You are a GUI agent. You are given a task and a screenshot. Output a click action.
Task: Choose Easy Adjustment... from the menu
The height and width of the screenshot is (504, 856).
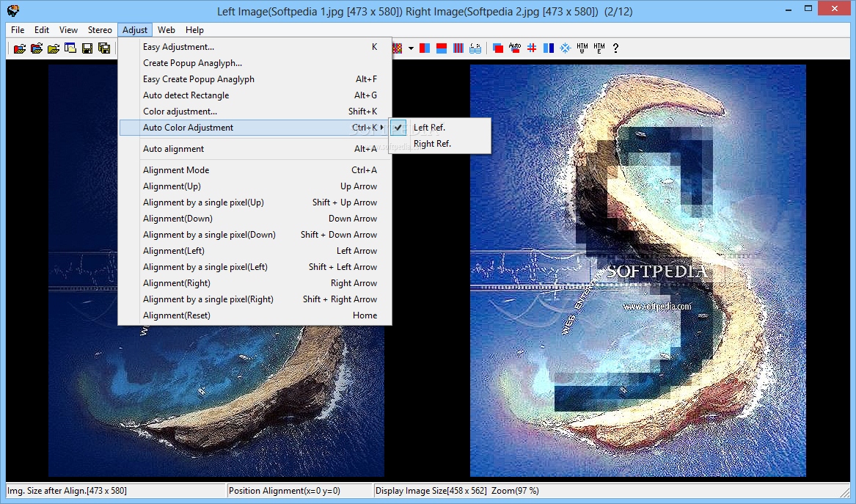point(255,47)
